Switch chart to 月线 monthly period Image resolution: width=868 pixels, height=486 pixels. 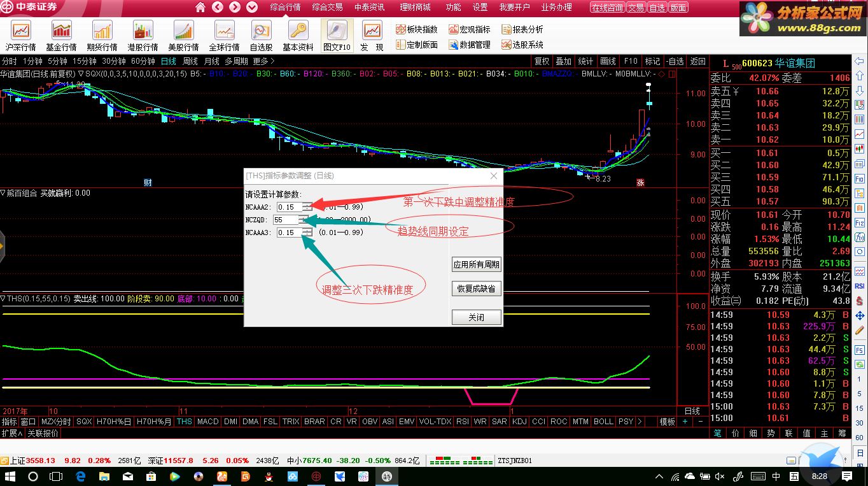[212, 61]
